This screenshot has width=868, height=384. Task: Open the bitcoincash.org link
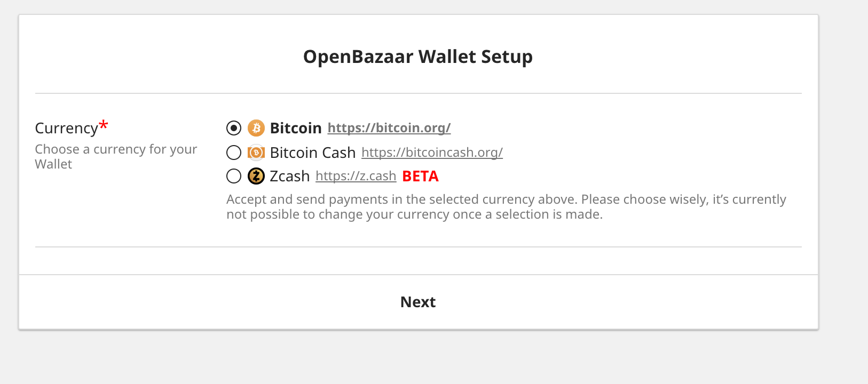[x=432, y=153]
